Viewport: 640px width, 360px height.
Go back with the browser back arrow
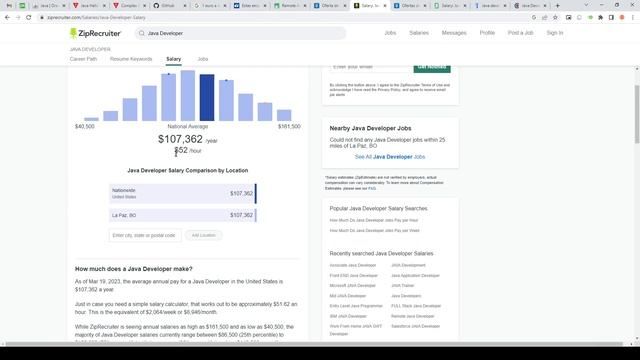click(x=7, y=18)
